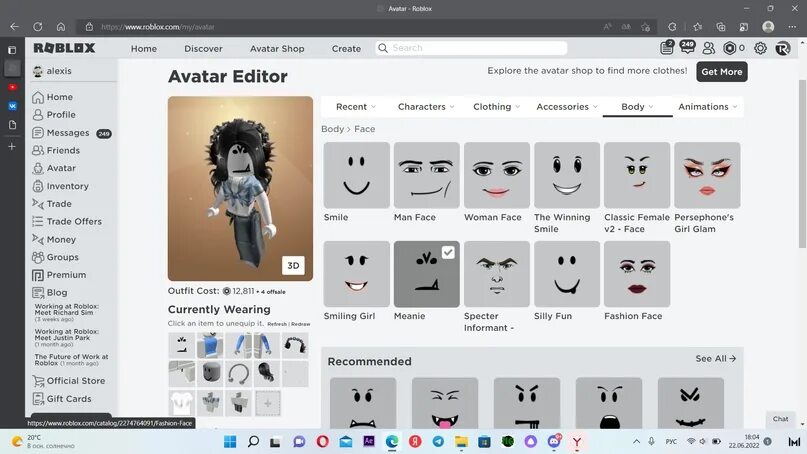Select the Smile face thumbnail

click(x=357, y=176)
